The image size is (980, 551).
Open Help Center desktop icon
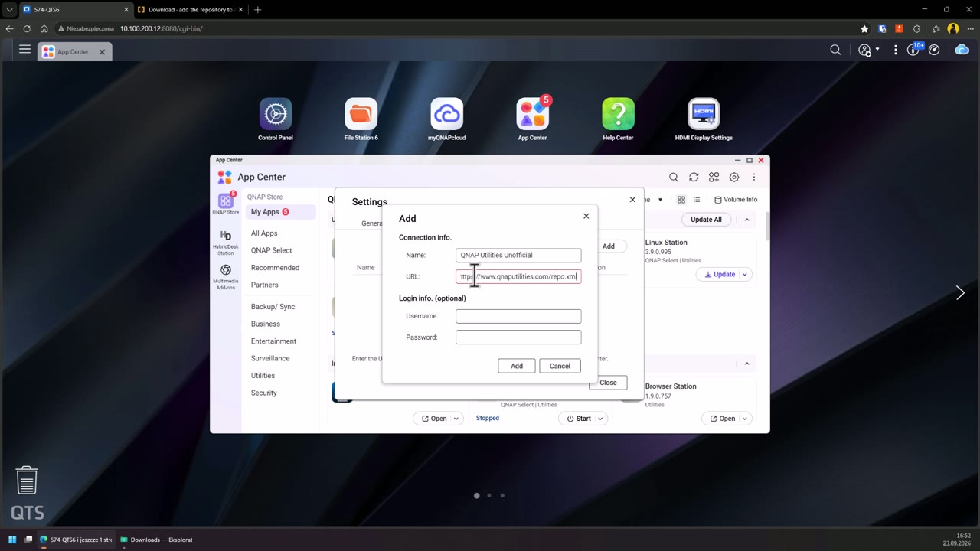point(619,114)
